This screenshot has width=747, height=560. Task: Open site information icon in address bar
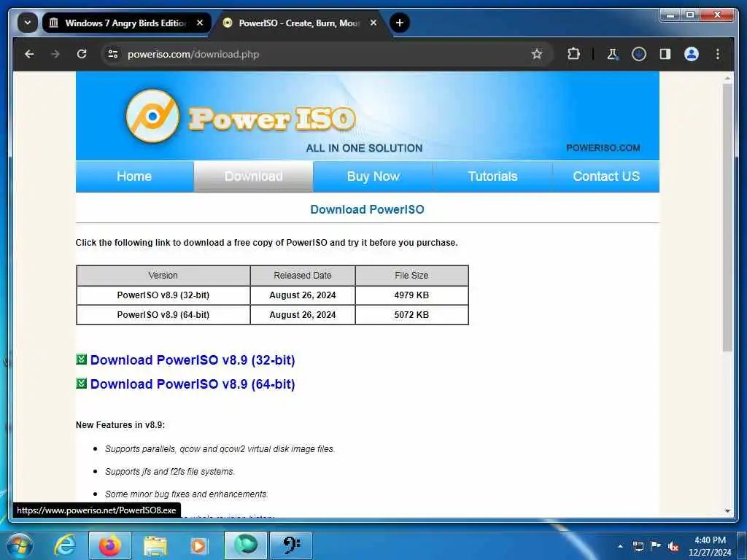coord(113,54)
